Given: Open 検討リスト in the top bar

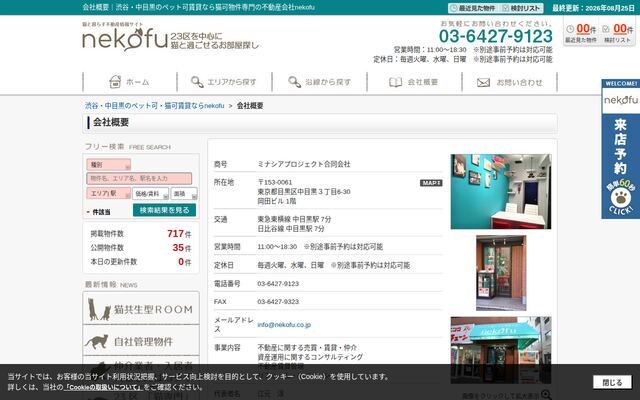Looking at the screenshot, I should pyautogui.click(x=521, y=8).
